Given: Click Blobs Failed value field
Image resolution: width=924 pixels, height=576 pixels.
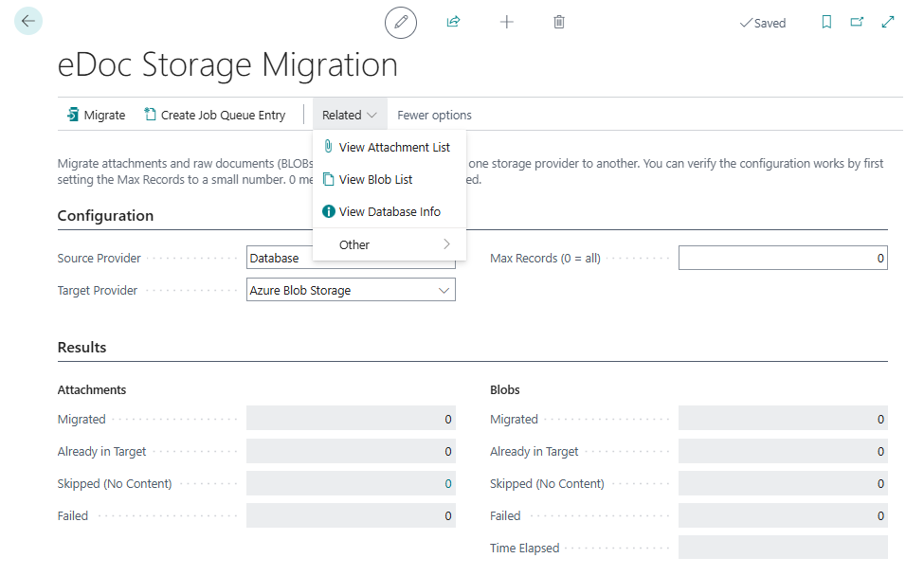Looking at the screenshot, I should 783,515.
